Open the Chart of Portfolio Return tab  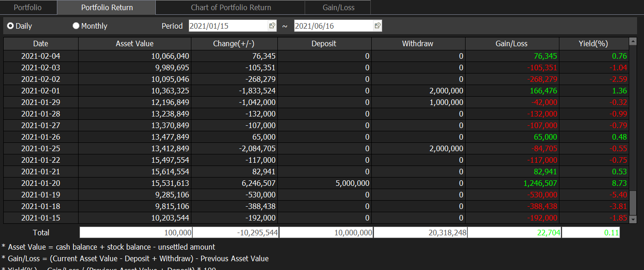tap(231, 7)
